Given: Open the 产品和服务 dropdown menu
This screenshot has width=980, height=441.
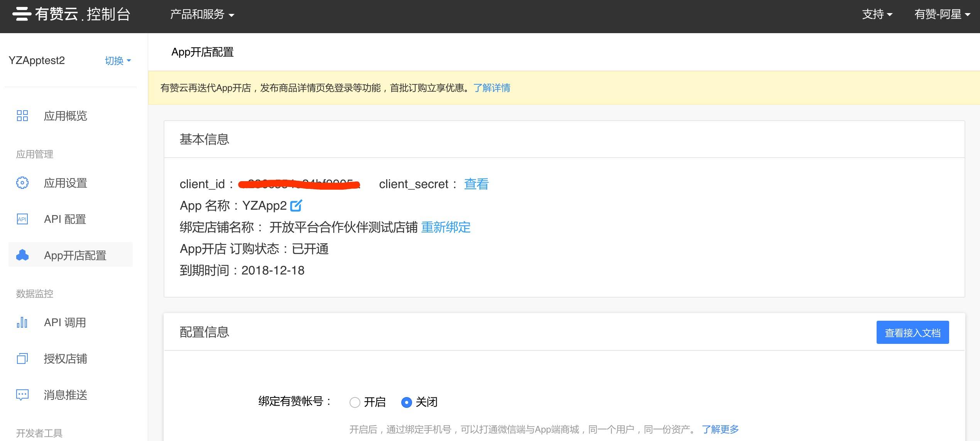Looking at the screenshot, I should click(x=202, y=15).
